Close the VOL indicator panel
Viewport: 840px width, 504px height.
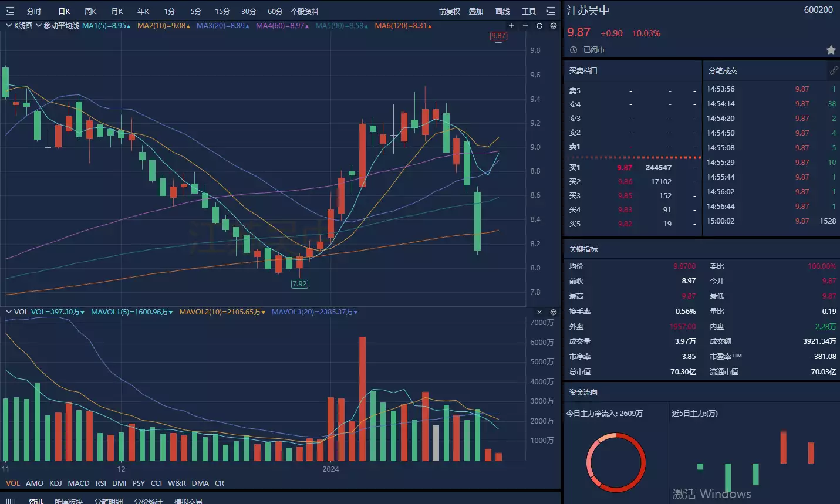coord(539,312)
